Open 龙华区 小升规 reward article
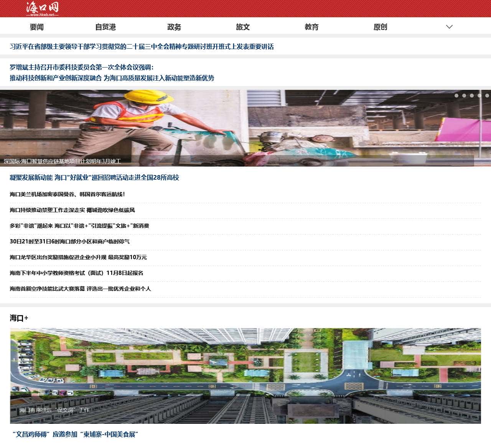This screenshot has height=448, width=491. tap(78, 257)
